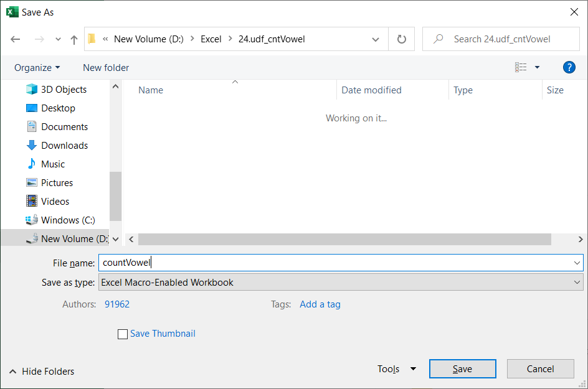The image size is (588, 389).
Task: Open the Tools dropdown menu
Action: (x=397, y=369)
